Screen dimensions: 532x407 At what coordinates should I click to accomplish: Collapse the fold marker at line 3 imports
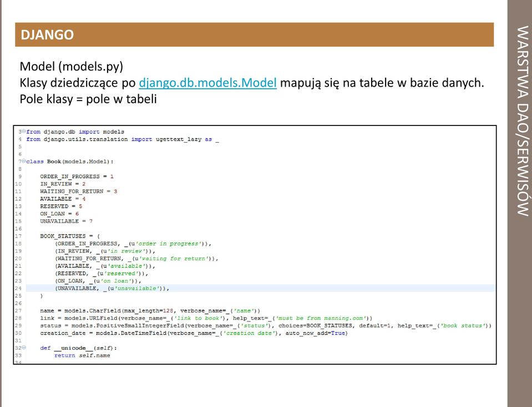pos(24,131)
